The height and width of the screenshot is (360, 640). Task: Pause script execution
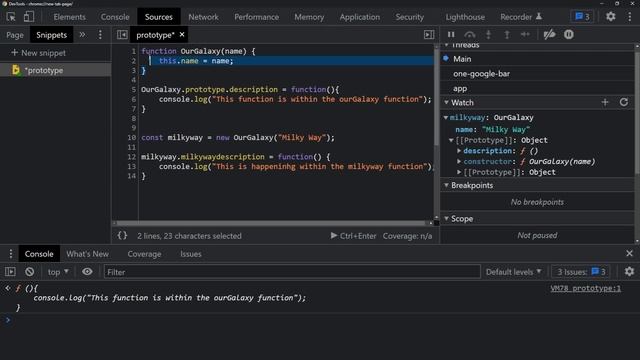click(x=451, y=35)
